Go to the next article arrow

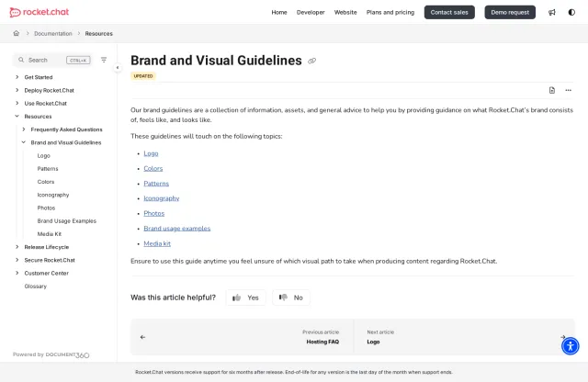[563, 337]
